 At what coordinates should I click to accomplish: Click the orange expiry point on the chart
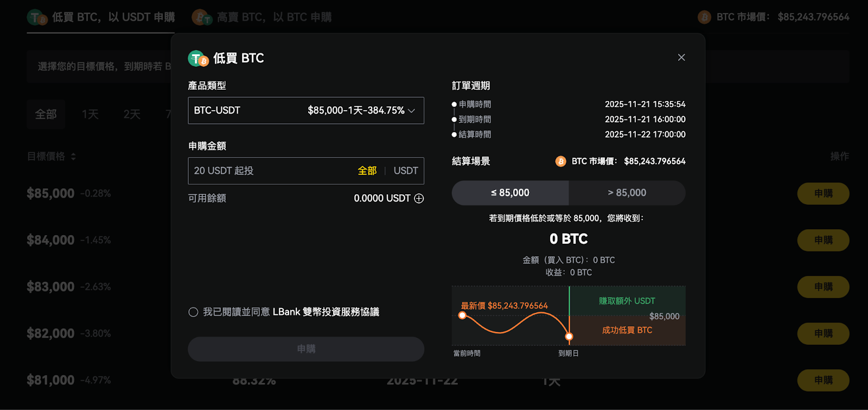[569, 337]
